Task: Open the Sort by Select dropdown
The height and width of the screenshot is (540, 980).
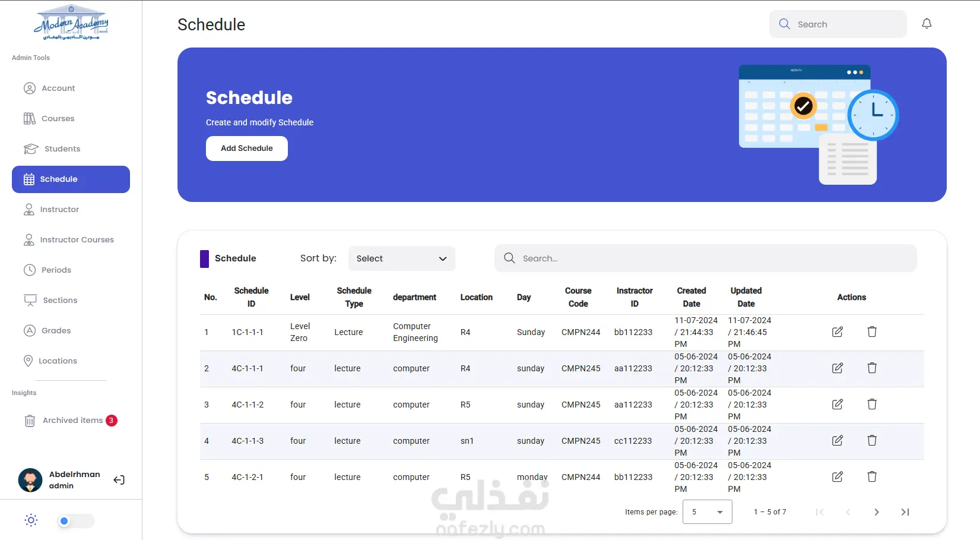Action: [x=402, y=258]
